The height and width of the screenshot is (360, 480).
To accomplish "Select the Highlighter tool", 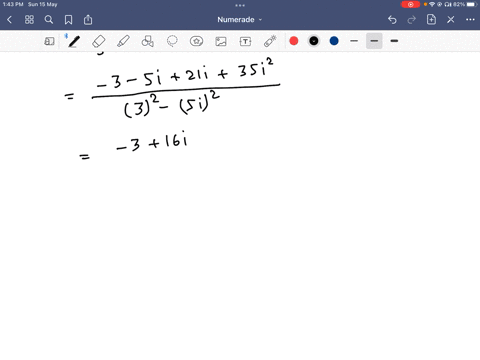I will coord(123,41).
